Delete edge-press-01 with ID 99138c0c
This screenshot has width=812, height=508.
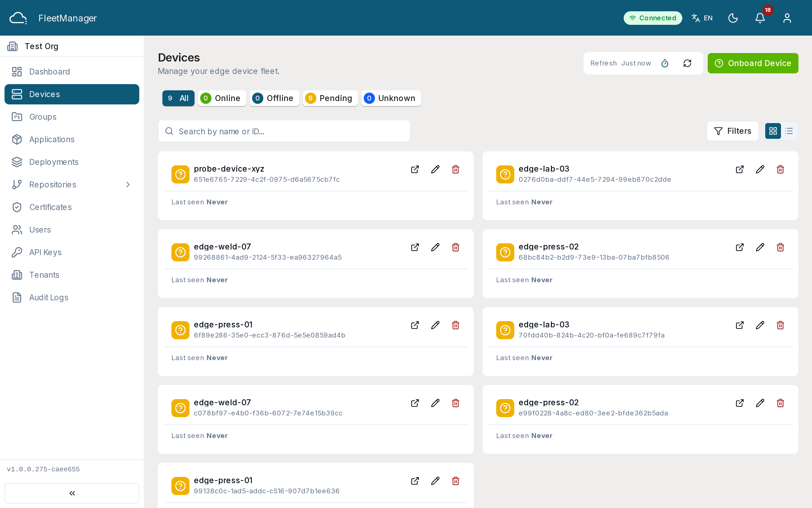tap(455, 481)
